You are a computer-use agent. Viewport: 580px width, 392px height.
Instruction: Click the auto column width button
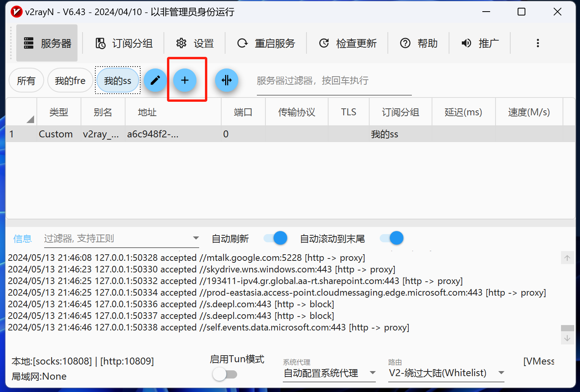227,80
